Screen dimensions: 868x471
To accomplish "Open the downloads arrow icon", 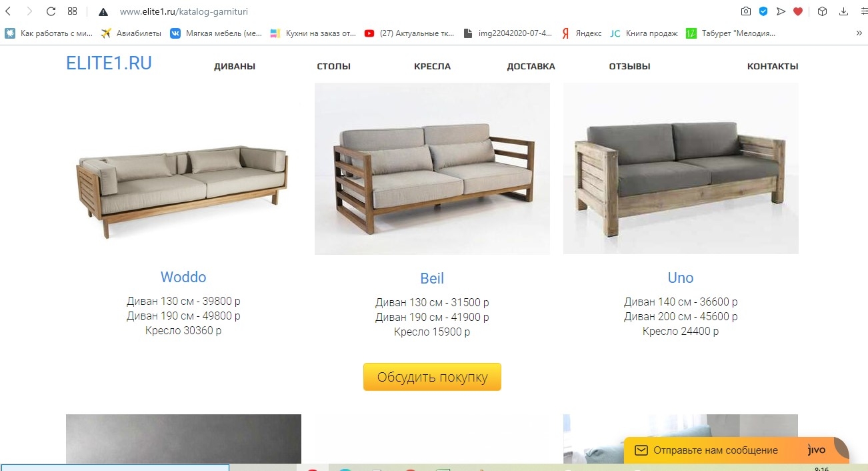I will [x=845, y=11].
